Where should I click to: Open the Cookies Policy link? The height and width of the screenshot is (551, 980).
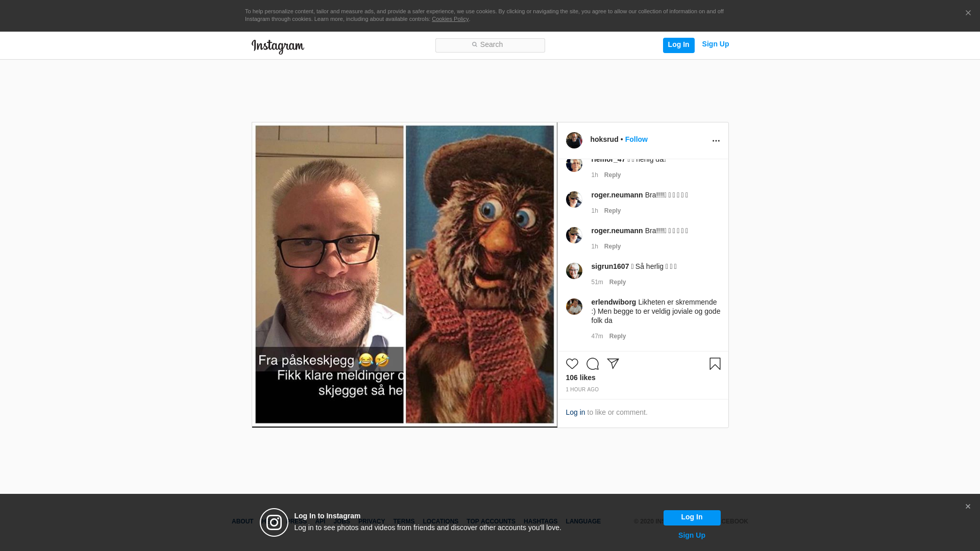tap(450, 19)
